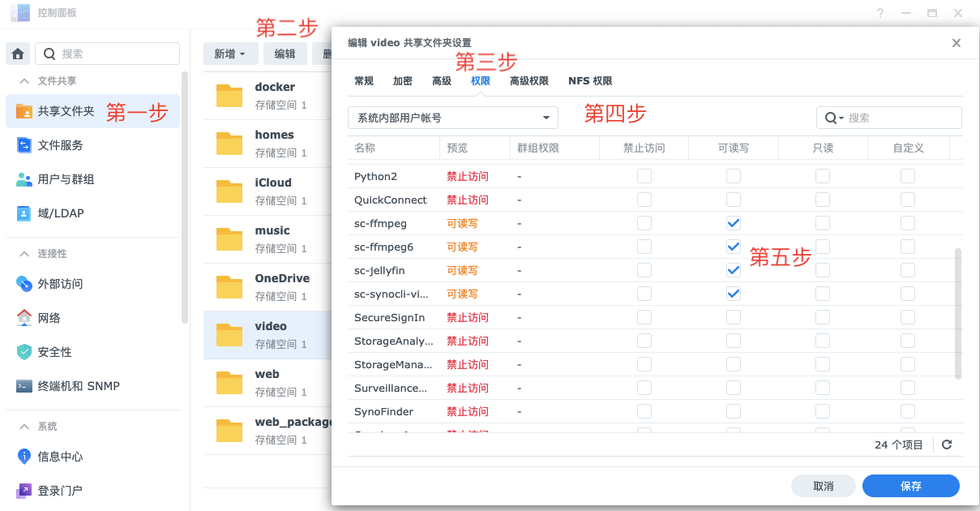Collapse the 文件共享 sidebar section
Screen dimensions: 980x511
(24, 81)
